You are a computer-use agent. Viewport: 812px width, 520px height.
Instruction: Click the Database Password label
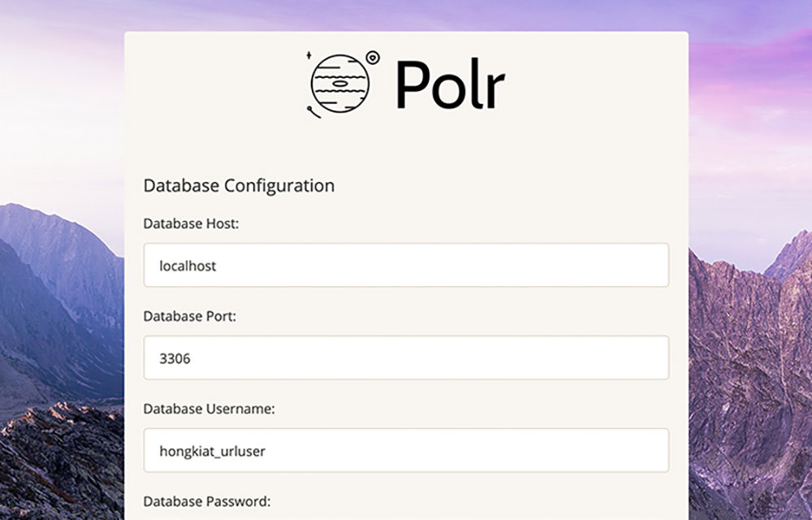click(x=207, y=502)
